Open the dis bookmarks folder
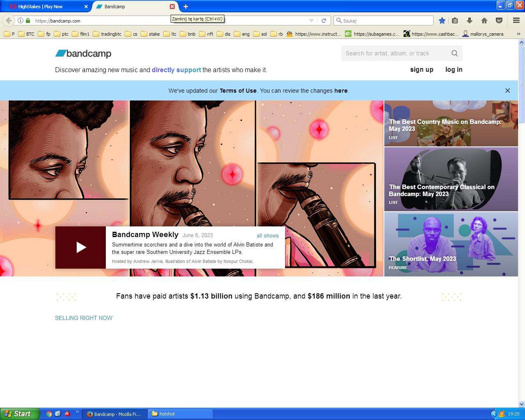 [x=224, y=34]
